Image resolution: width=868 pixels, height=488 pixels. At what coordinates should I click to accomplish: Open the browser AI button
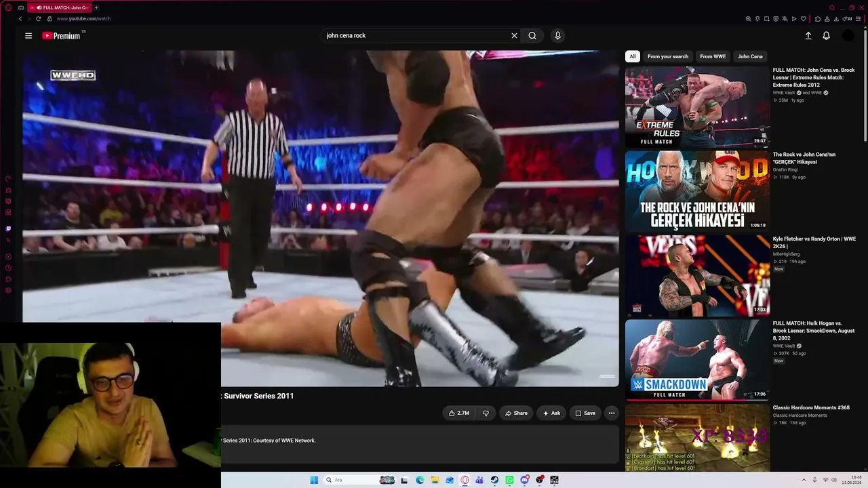pos(848,19)
